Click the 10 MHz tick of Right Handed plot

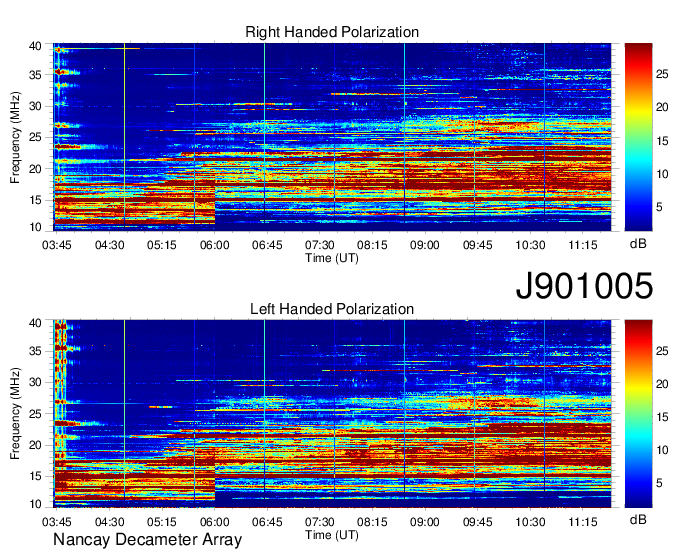[x=36, y=227]
